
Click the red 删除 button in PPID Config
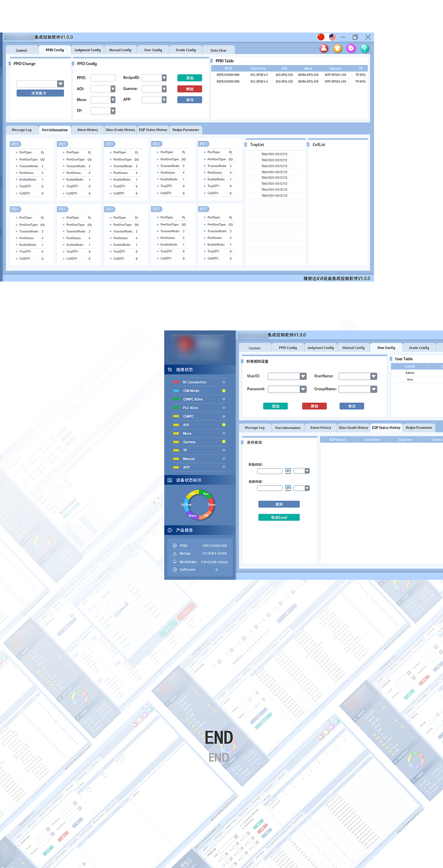[190, 89]
